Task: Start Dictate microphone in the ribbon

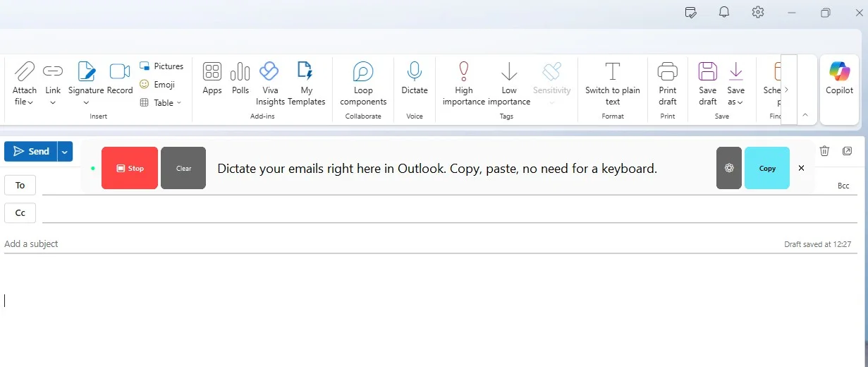Action: point(415,78)
